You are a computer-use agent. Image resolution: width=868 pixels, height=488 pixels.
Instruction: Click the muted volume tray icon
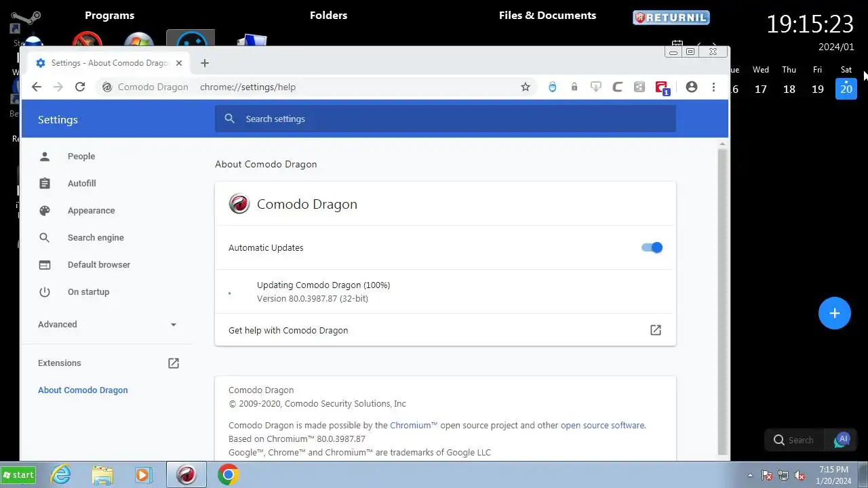point(800,476)
